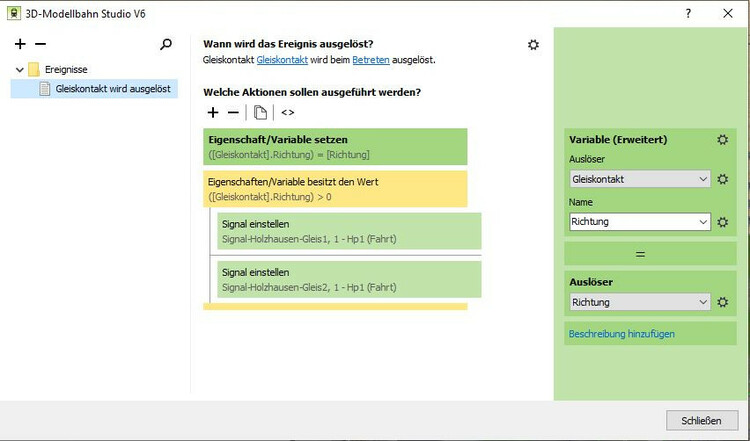
Task: Open gear next to lower Auslöser Richtung dropdown
Action: tap(723, 302)
